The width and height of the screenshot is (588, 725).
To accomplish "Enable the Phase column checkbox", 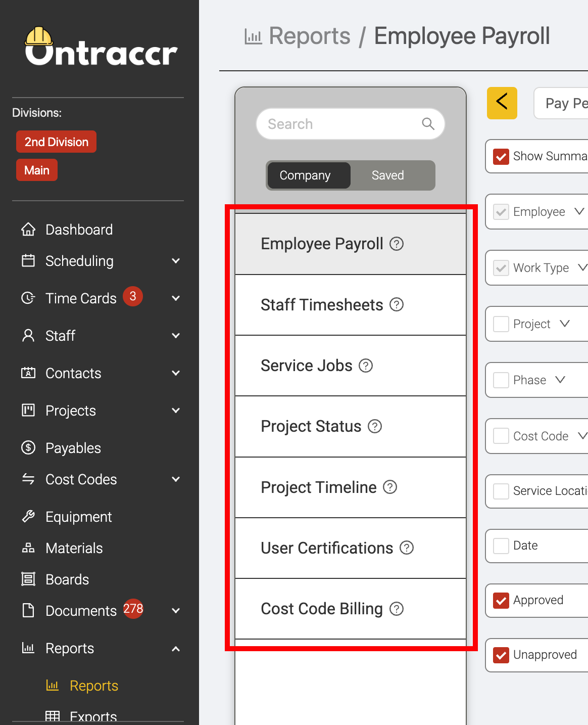I will 501,380.
